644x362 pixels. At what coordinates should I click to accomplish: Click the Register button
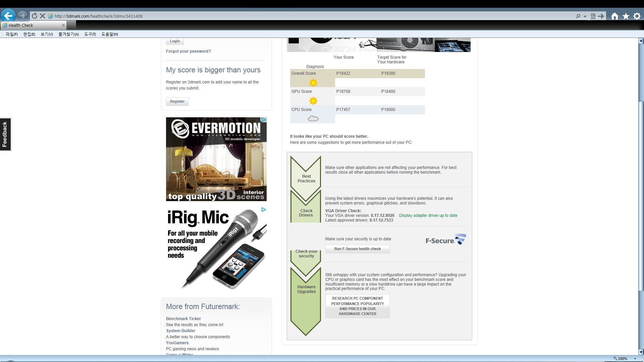tap(177, 101)
